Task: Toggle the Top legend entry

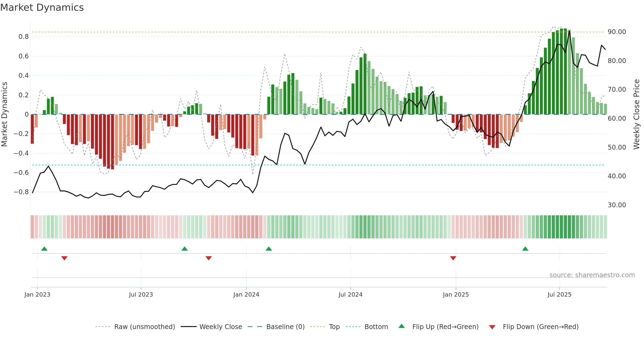Action: [x=325, y=327]
